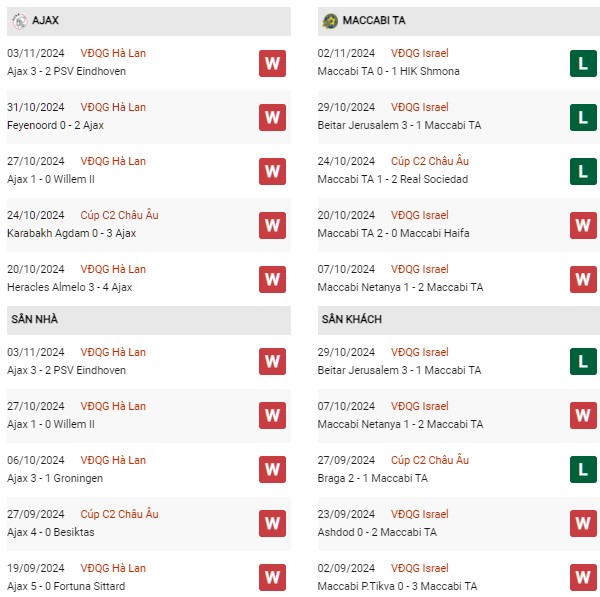Click the MACCABI TA team header title
600x597 pixels.
click(x=374, y=20)
